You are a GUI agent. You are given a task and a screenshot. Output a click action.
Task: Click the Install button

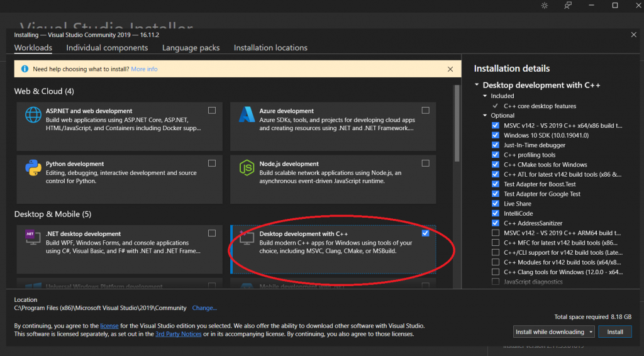[x=615, y=331]
